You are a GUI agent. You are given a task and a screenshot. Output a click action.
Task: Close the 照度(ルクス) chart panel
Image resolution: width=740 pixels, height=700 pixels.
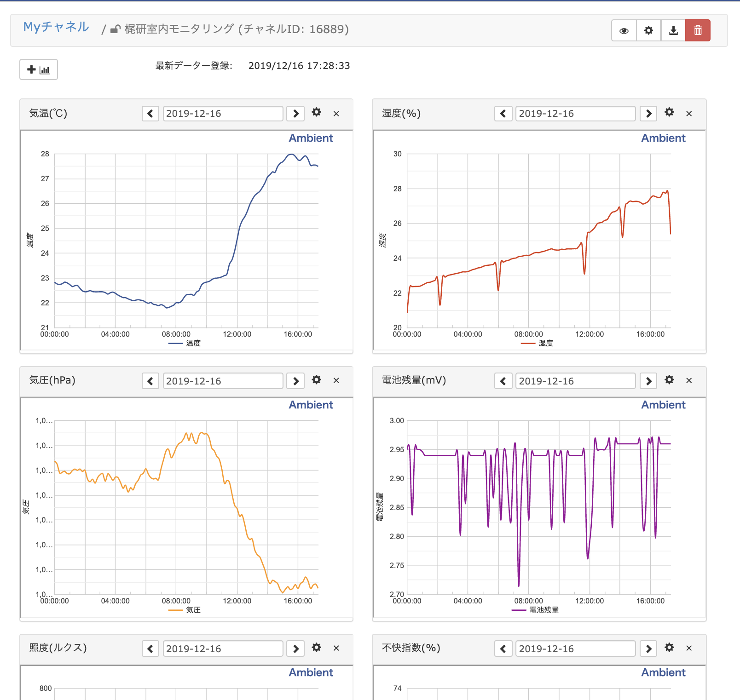336,648
